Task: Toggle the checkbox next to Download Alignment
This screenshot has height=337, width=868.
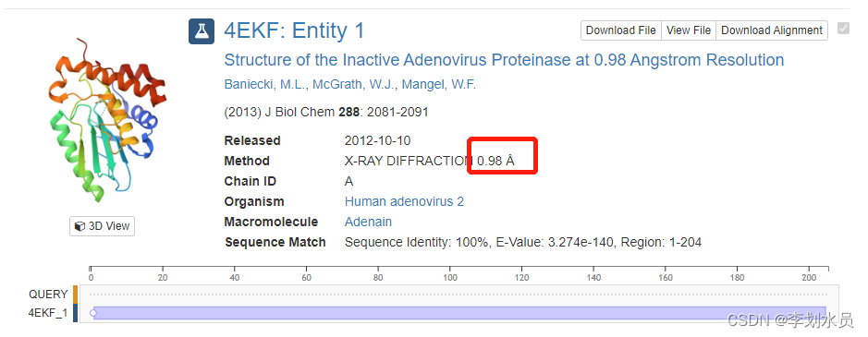Action: click(x=843, y=29)
